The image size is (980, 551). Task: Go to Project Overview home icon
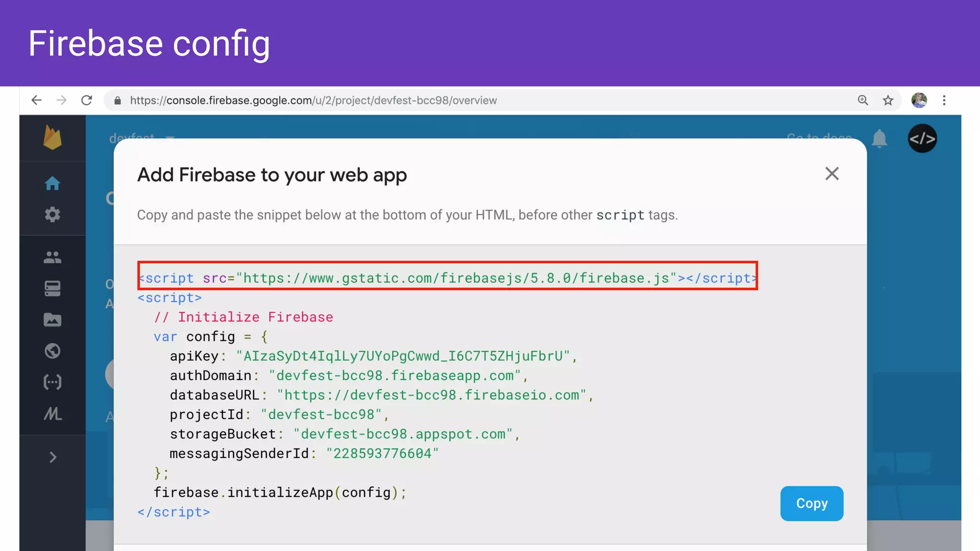click(53, 183)
